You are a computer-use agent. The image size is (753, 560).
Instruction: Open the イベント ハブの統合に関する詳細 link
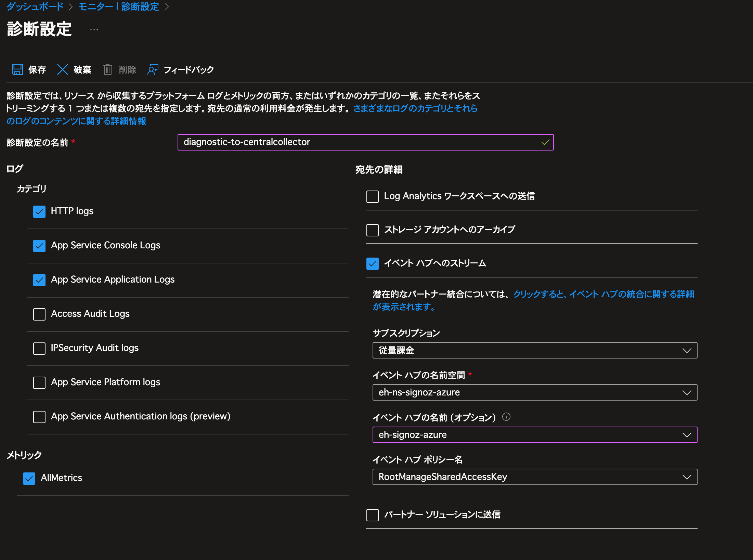[x=603, y=294]
